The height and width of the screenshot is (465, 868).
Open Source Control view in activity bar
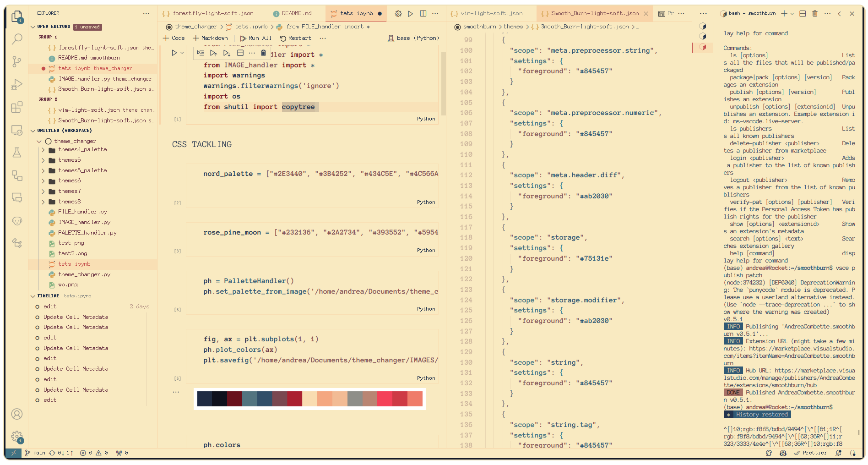(17, 62)
